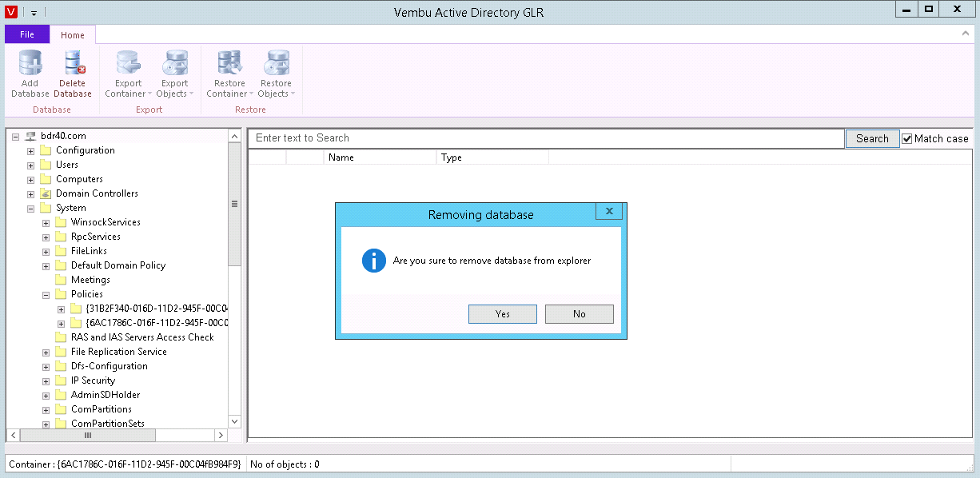
Task: Click the IP Security folder icon
Action: [x=61, y=380]
